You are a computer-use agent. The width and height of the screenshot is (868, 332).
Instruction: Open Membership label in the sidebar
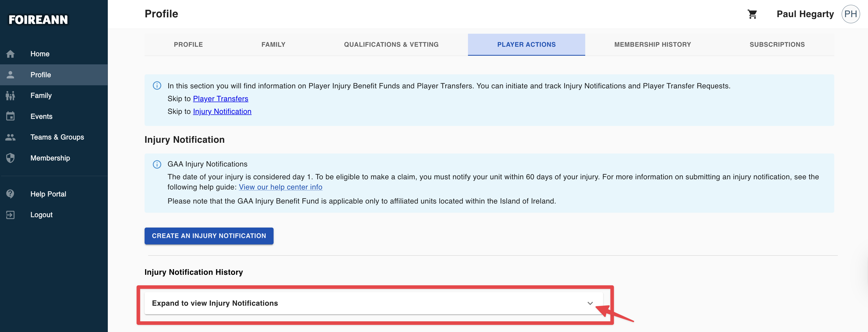pos(50,158)
